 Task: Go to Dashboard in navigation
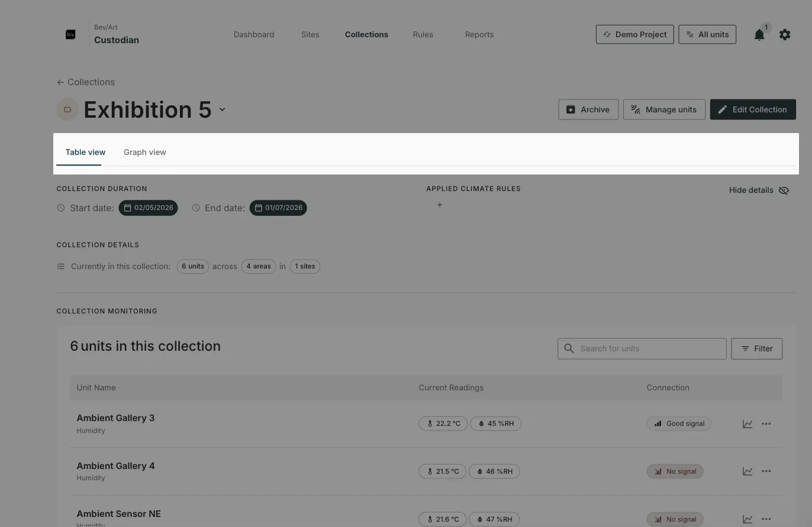(254, 34)
